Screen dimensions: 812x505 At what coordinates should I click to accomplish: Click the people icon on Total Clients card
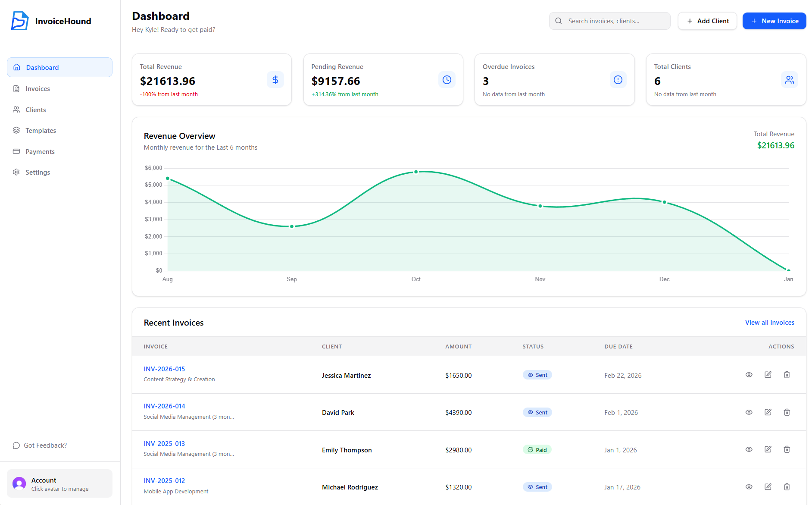coord(790,80)
